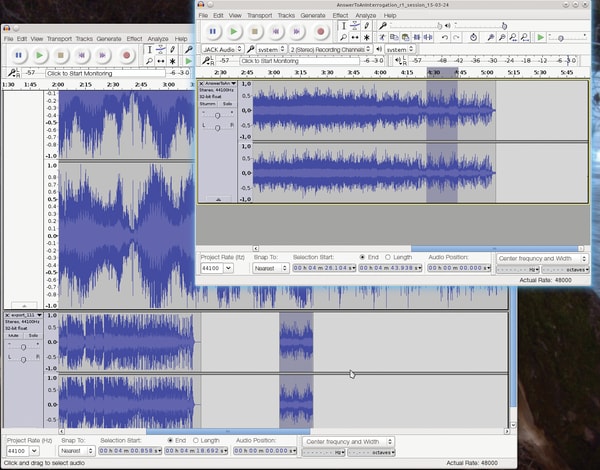
Task: Select the Zoom tool in back window
Action: 149,61
